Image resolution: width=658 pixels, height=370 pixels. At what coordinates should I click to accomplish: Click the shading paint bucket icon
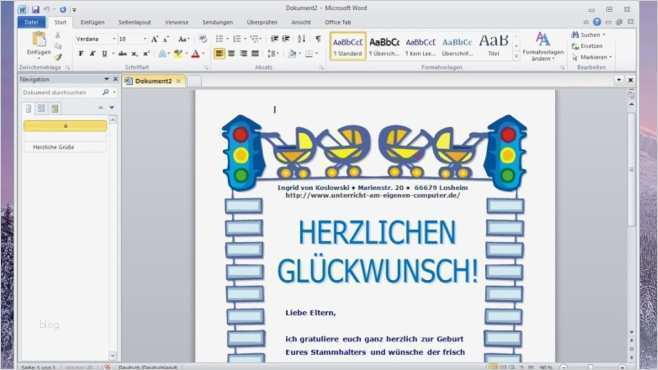point(292,54)
